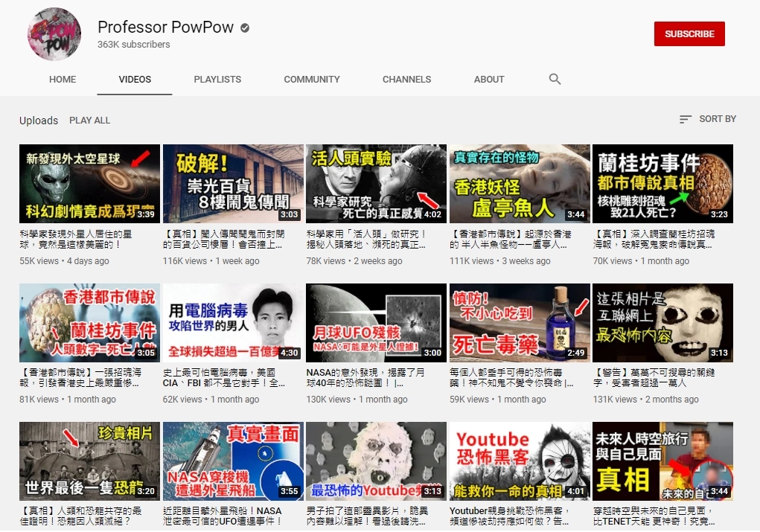Image resolution: width=760 pixels, height=532 pixels.
Task: Click the Sort By lines icon
Action: 686,119
